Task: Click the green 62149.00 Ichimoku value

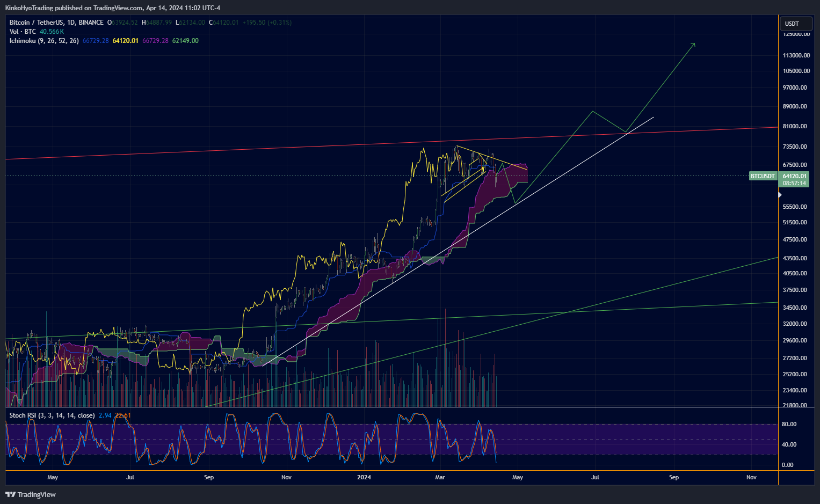Action: [x=185, y=41]
